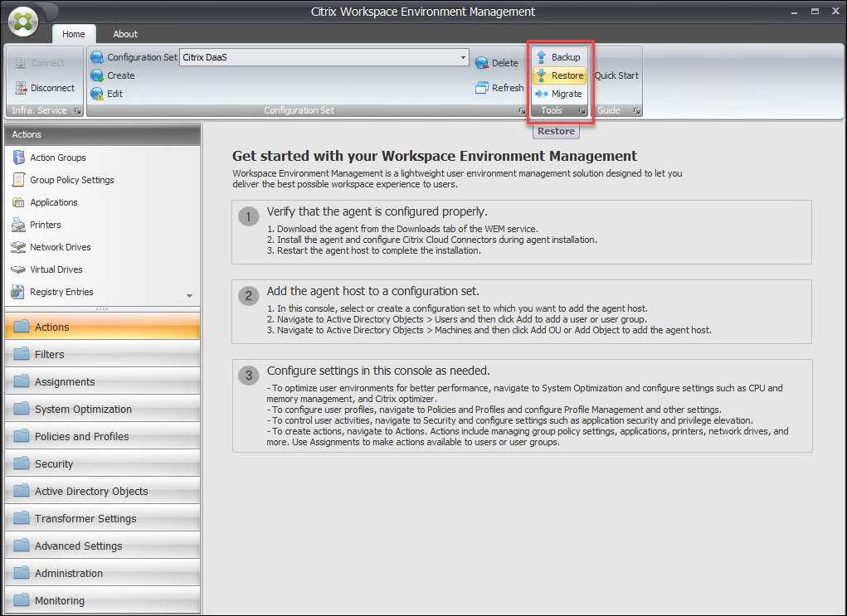The image size is (847, 616).
Task: Click the Restore down-arrow icon
Action: [x=541, y=75]
